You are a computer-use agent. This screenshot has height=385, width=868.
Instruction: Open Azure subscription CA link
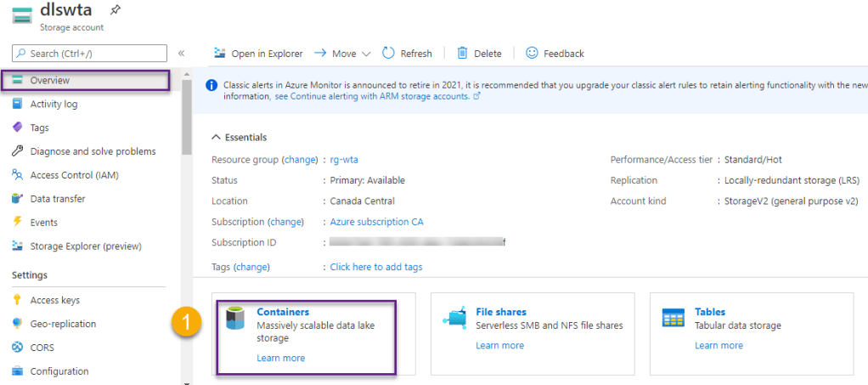pos(376,222)
